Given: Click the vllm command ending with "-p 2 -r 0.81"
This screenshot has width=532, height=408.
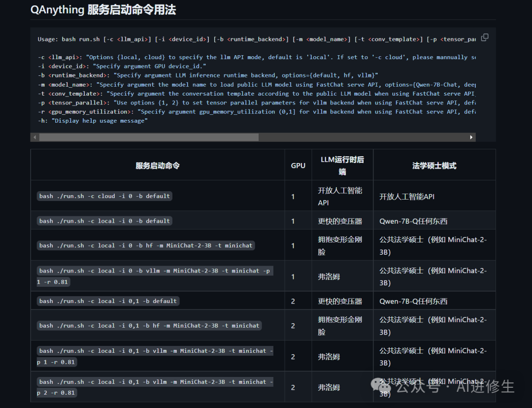Looking at the screenshot, I should tap(155, 387).
